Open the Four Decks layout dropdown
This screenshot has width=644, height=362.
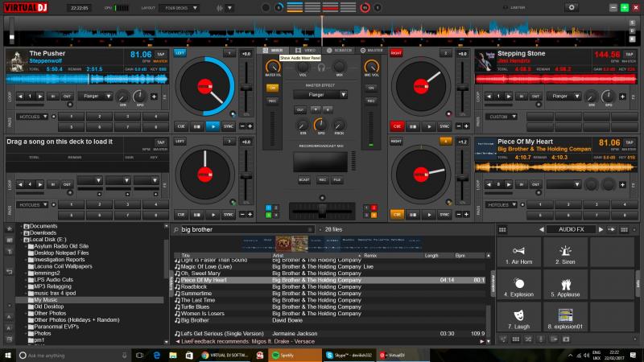tap(179, 8)
